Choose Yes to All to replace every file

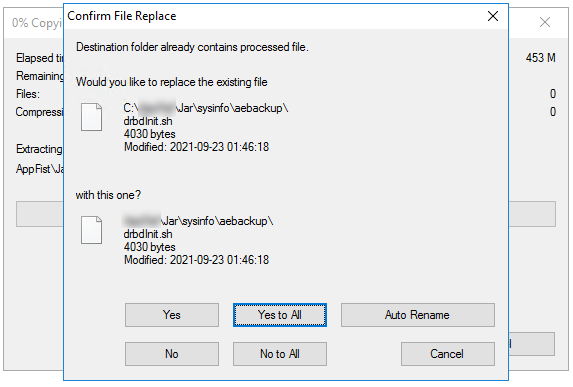click(280, 315)
